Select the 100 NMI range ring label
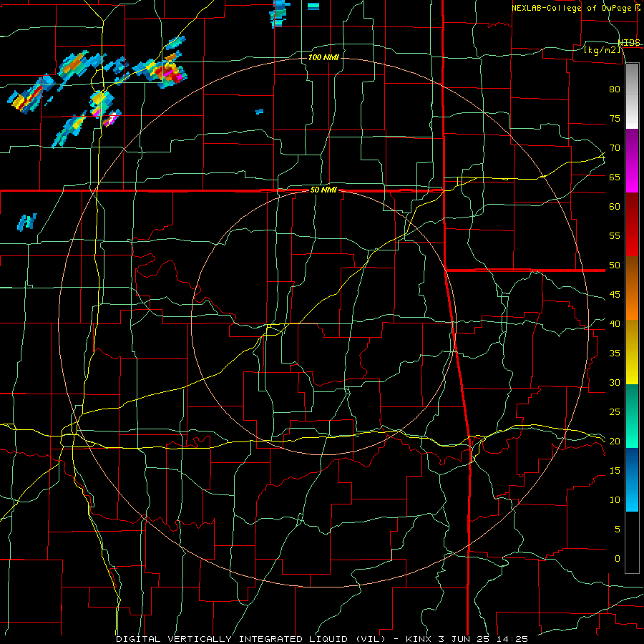 click(x=323, y=57)
